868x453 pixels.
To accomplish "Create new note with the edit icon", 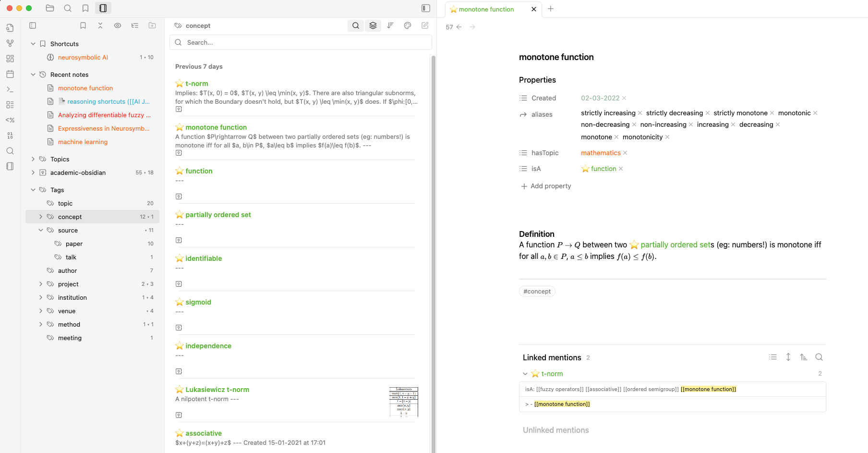I will [x=425, y=25].
